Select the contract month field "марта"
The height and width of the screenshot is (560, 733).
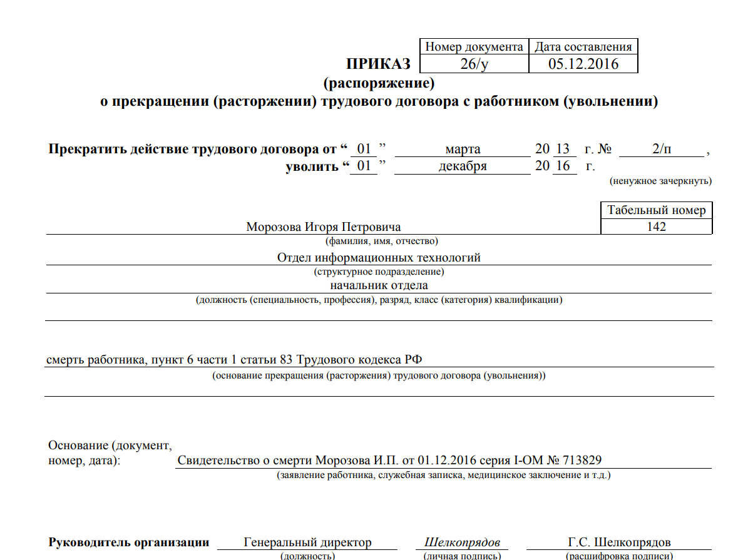tap(463, 150)
